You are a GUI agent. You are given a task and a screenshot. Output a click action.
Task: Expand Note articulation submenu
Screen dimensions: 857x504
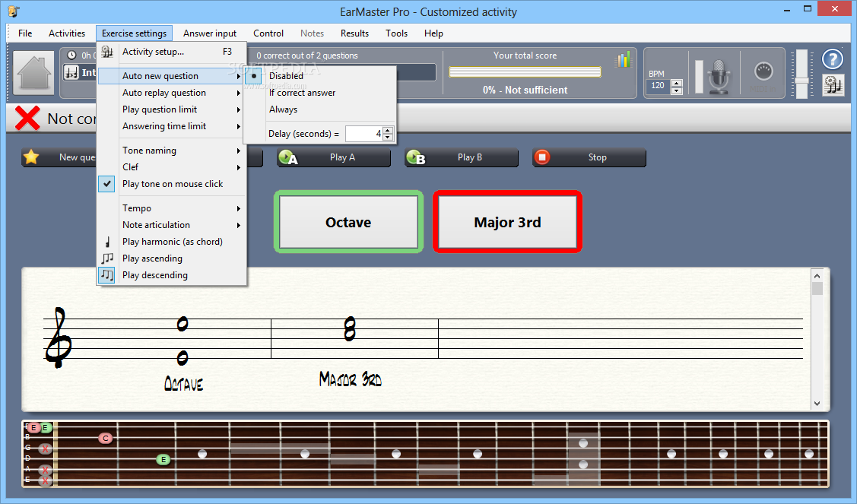click(172, 225)
